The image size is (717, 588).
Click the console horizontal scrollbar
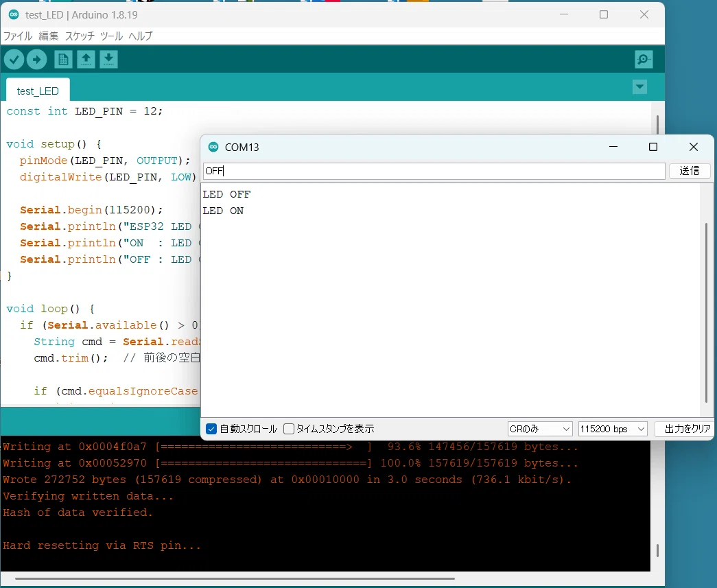235,578
